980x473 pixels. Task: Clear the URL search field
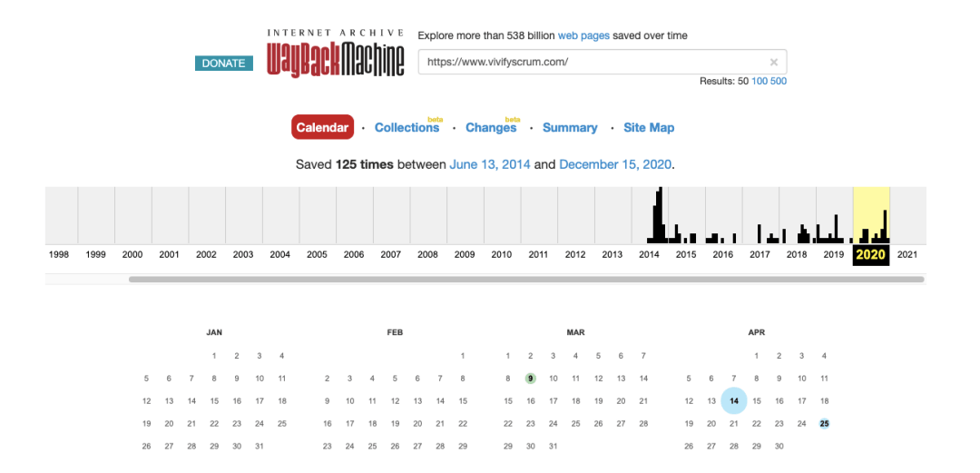point(774,62)
